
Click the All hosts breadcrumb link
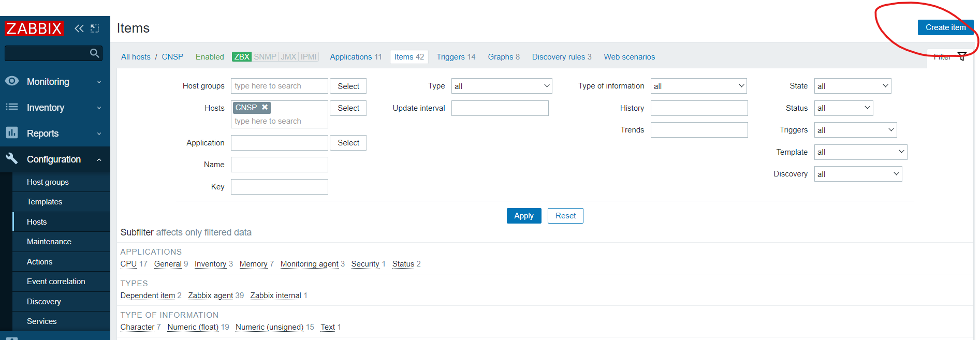136,57
